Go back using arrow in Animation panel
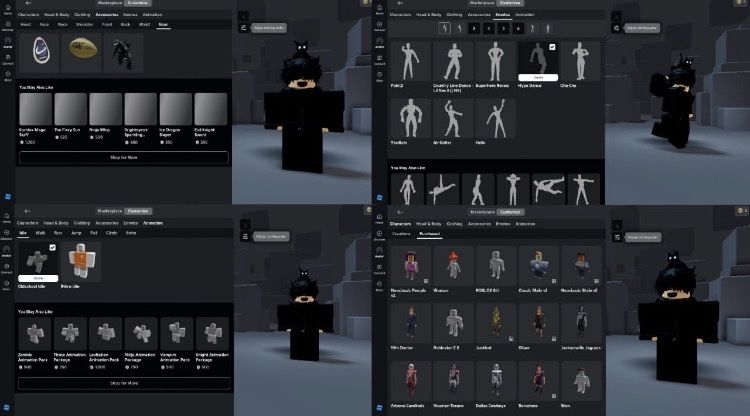This screenshot has width=750, height=416. (27, 211)
